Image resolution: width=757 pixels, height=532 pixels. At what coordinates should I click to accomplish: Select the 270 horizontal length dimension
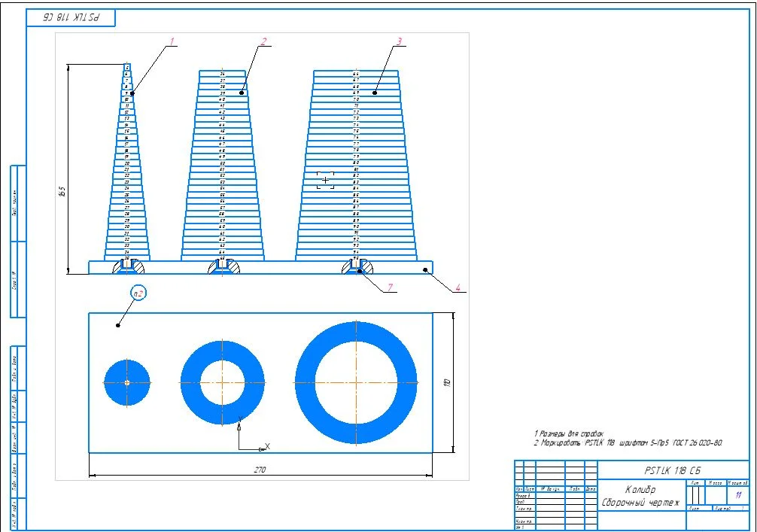click(x=260, y=470)
